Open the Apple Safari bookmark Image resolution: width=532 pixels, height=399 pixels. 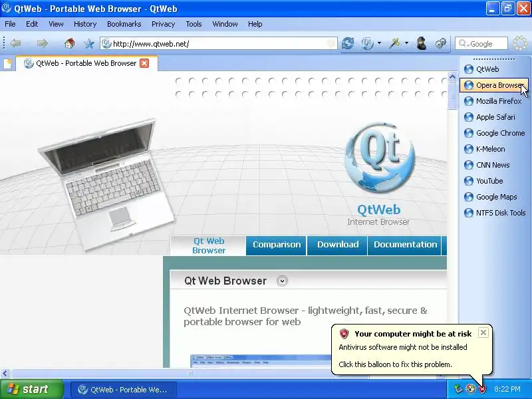click(x=489, y=117)
